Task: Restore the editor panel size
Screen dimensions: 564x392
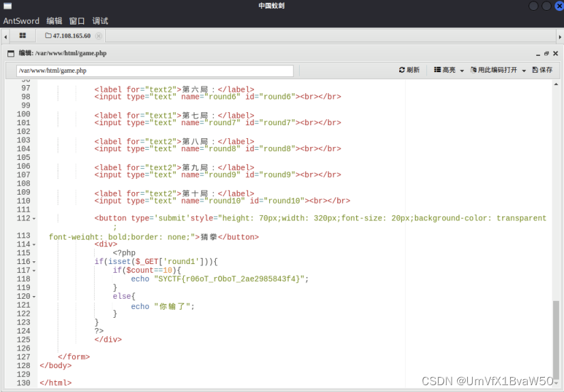Action: tap(546, 53)
